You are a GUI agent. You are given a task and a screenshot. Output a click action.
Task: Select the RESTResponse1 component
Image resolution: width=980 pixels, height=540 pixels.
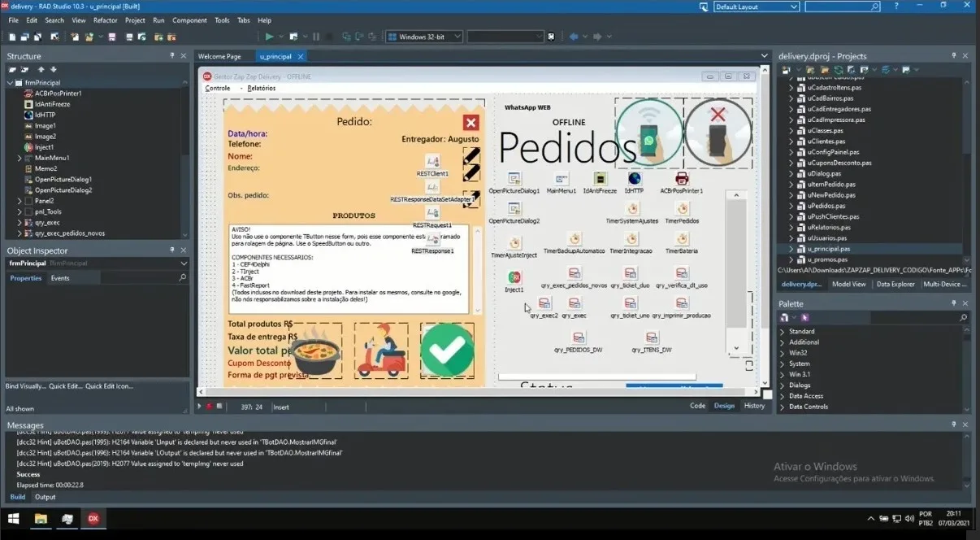(432, 239)
